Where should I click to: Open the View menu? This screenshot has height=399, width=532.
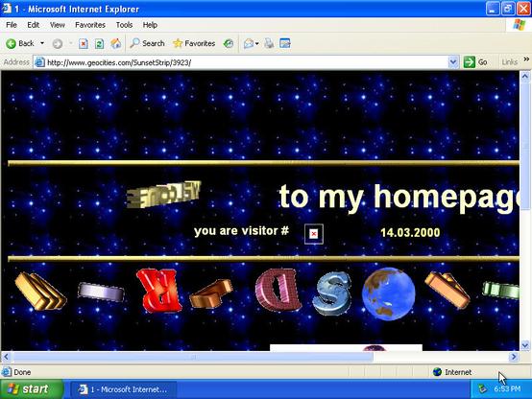pyautogui.click(x=58, y=25)
